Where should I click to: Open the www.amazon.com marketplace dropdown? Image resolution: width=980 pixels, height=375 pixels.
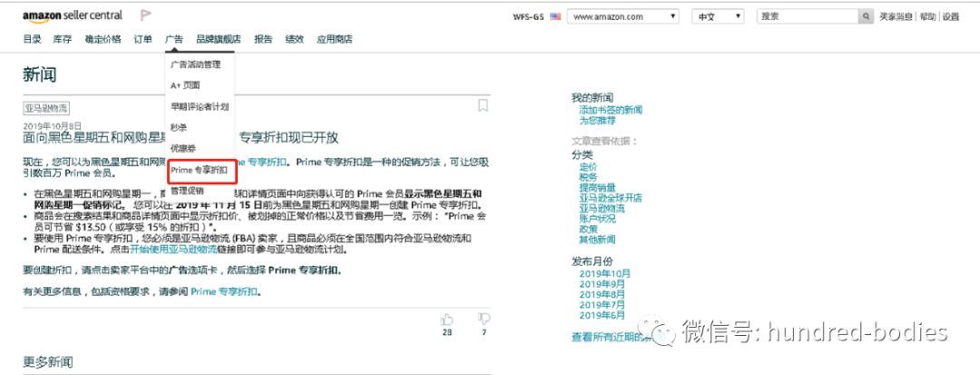[x=623, y=17]
